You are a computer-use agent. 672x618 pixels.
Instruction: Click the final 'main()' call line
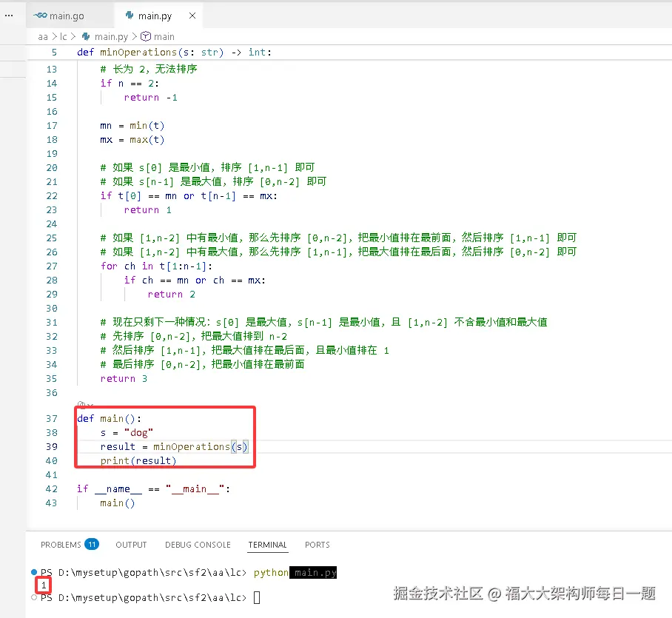click(118, 503)
